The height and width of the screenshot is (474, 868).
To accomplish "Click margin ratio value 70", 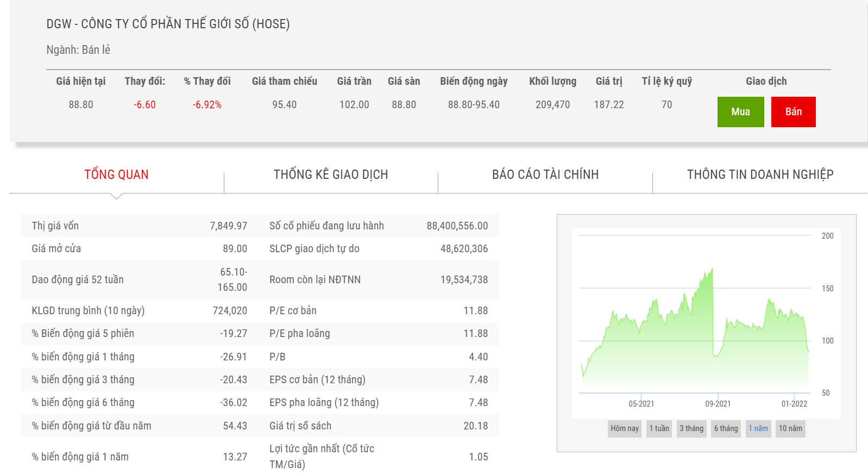I will click(667, 105).
